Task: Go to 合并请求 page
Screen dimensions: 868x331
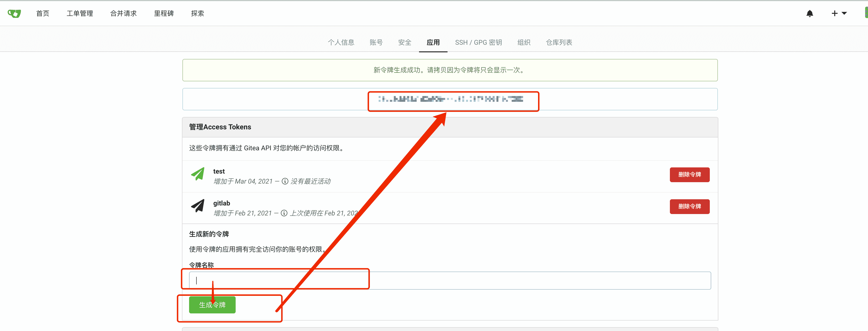Action: [x=123, y=14]
